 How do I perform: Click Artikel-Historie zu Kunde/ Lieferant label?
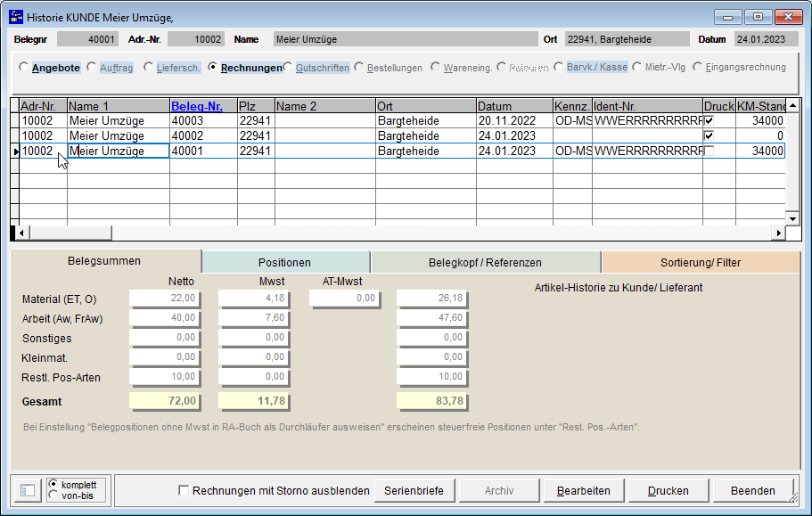[x=619, y=288]
